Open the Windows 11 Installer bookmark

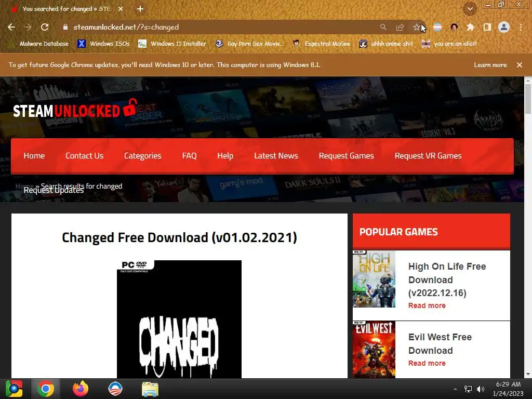pos(172,44)
